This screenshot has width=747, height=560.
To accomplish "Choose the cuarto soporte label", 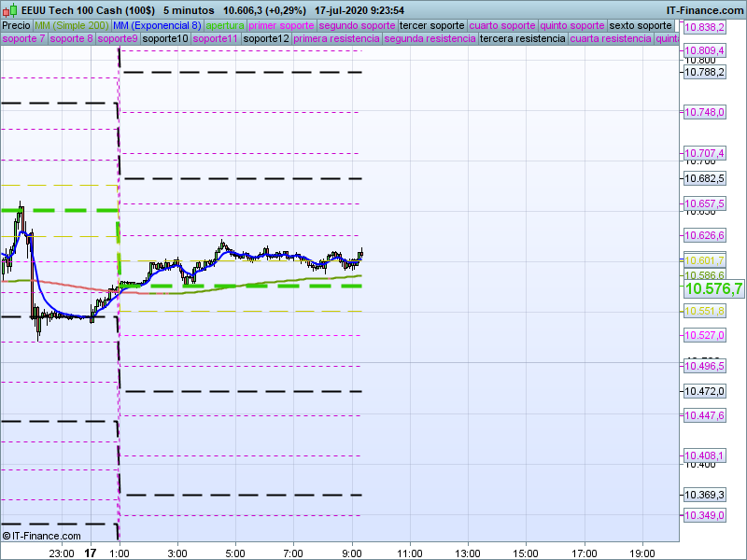I will 502,26.
